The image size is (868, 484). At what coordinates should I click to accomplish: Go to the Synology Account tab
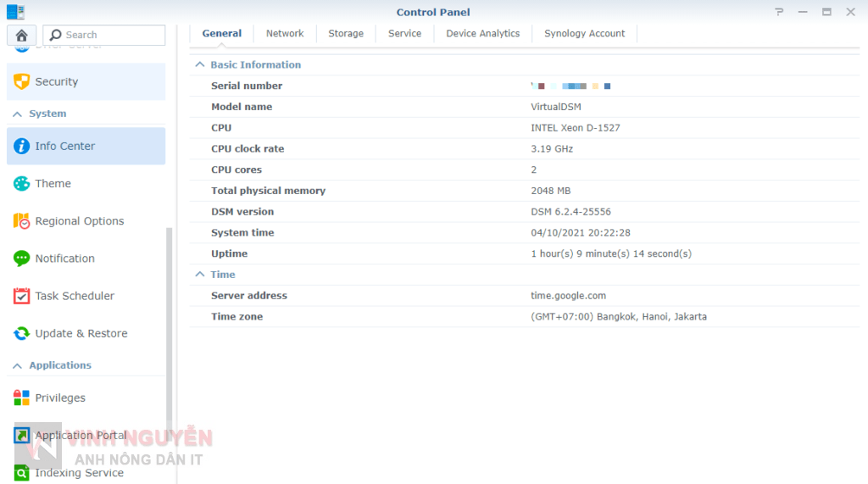584,33
